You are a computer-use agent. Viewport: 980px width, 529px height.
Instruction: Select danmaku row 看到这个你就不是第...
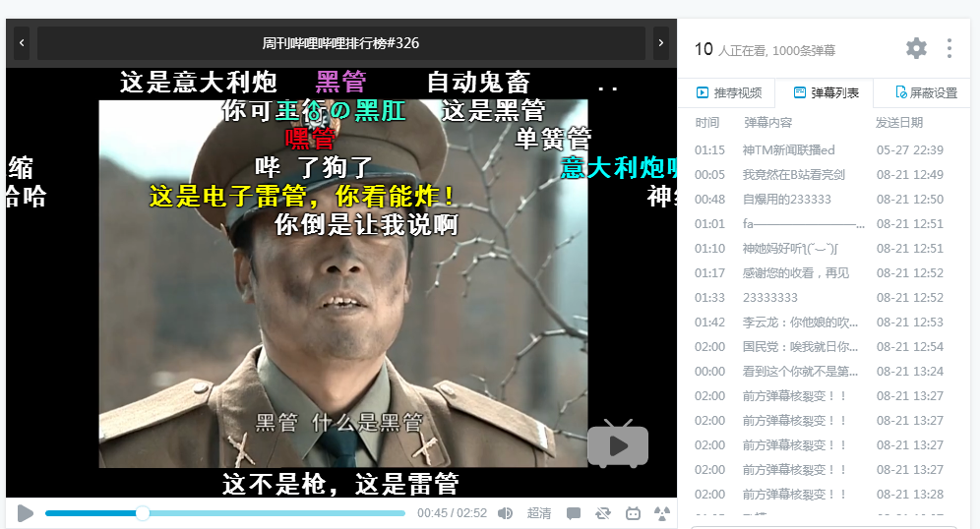[819, 372]
